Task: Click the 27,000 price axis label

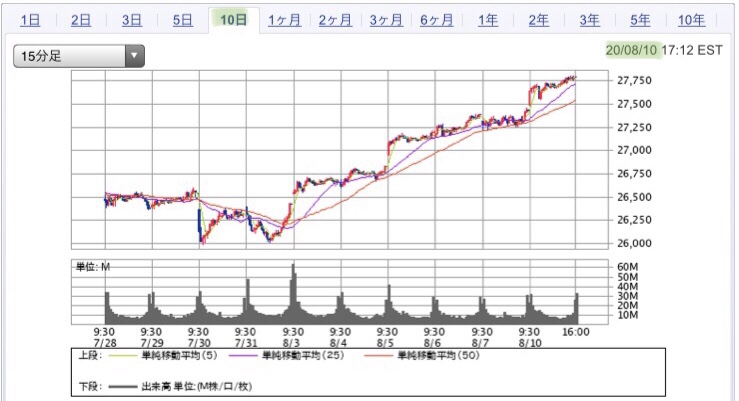Action: click(634, 150)
